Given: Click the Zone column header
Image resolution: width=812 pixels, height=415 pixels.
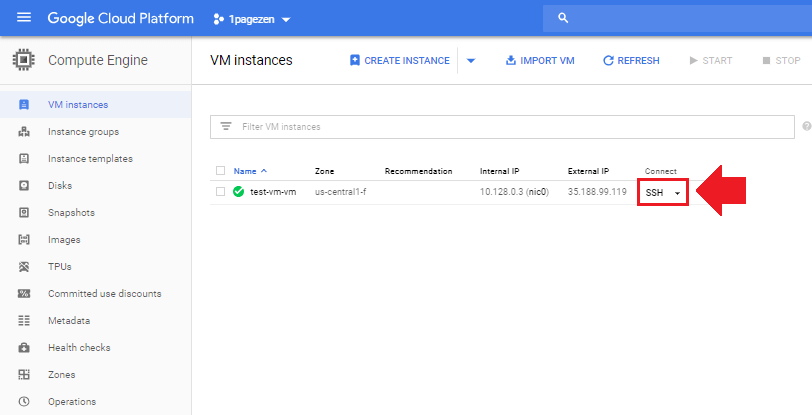Looking at the screenshot, I should (x=325, y=171).
